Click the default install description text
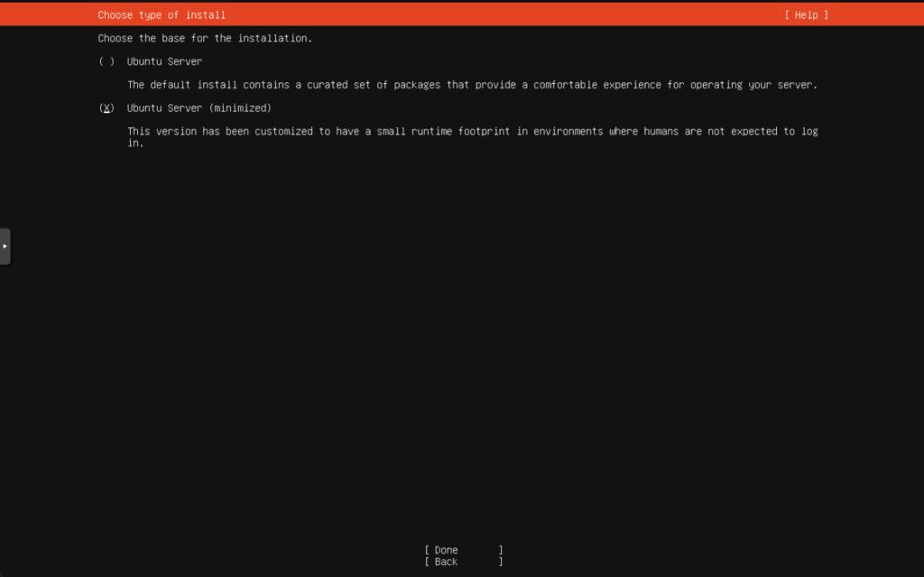This screenshot has width=924, height=577. [x=471, y=85]
